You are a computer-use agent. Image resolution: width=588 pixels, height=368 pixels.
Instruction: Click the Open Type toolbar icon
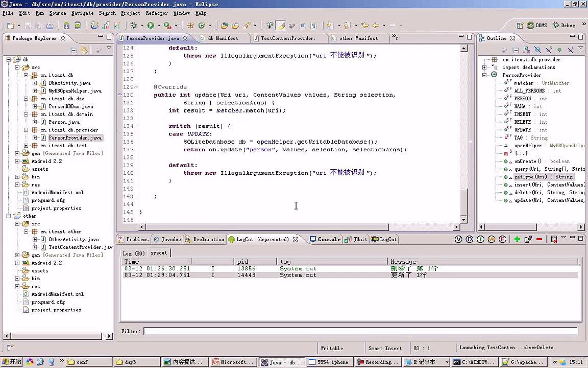point(224,25)
